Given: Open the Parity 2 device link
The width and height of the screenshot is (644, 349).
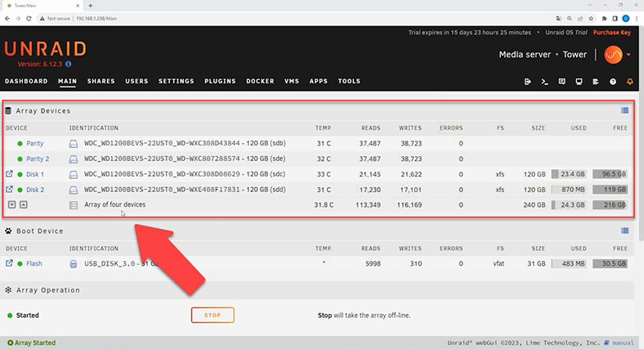Looking at the screenshot, I should pyautogui.click(x=38, y=159).
